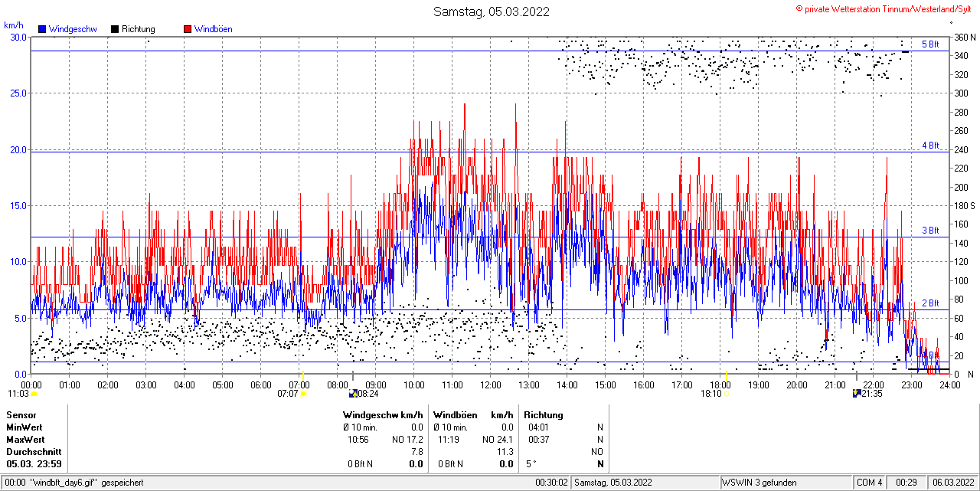Click the 11:19 max gust time
Viewport: 980px width, 491px height.
coord(449,440)
